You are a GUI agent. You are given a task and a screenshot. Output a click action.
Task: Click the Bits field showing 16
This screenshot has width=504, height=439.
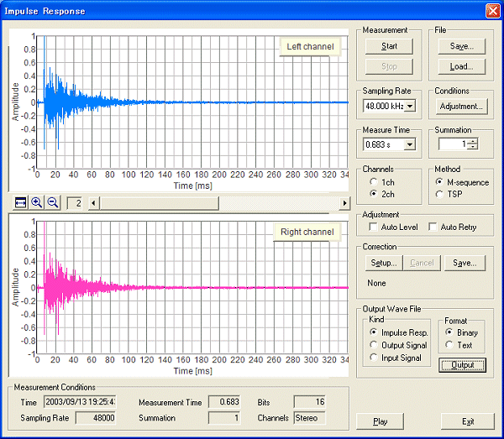309,402
